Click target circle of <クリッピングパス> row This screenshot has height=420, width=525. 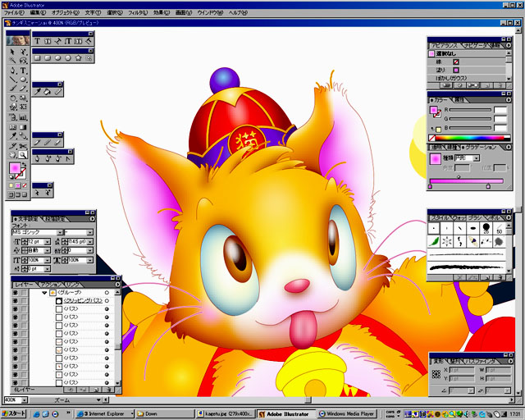click(107, 301)
